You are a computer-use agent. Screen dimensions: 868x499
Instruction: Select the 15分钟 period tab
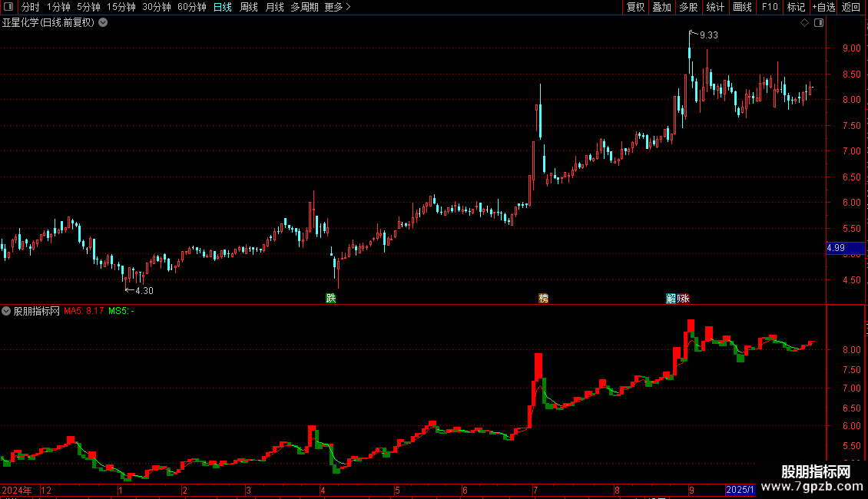(x=121, y=7)
